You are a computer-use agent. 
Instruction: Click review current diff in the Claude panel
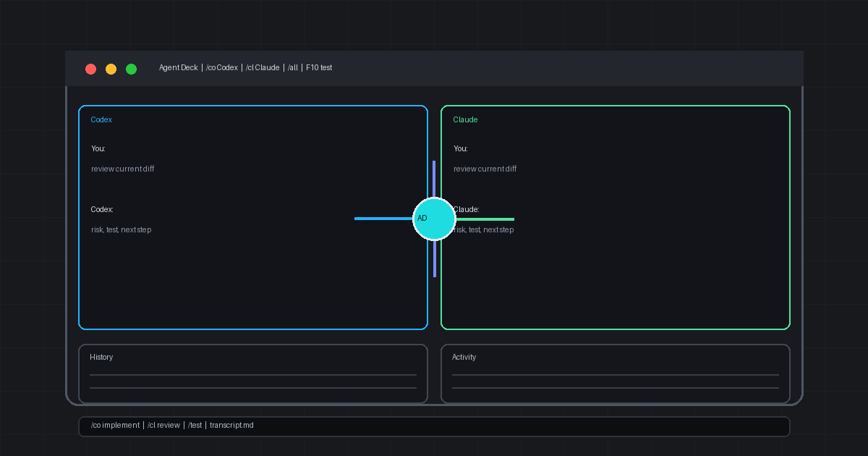(485, 169)
